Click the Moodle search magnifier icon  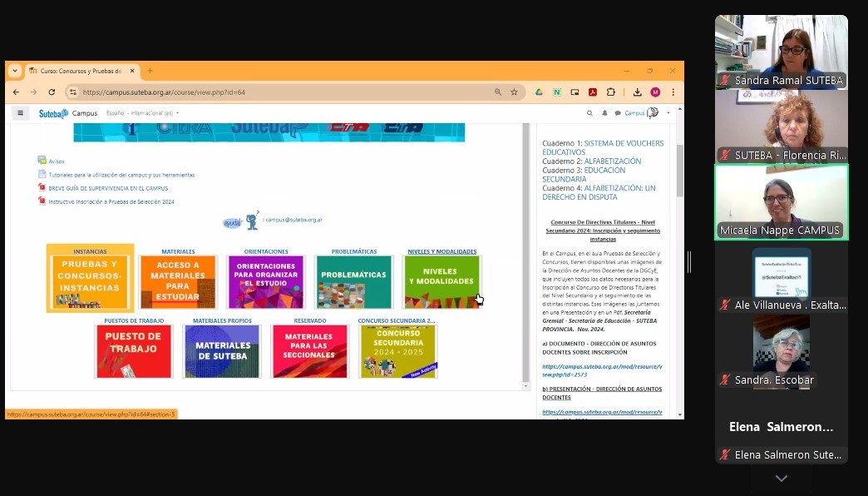tap(589, 113)
